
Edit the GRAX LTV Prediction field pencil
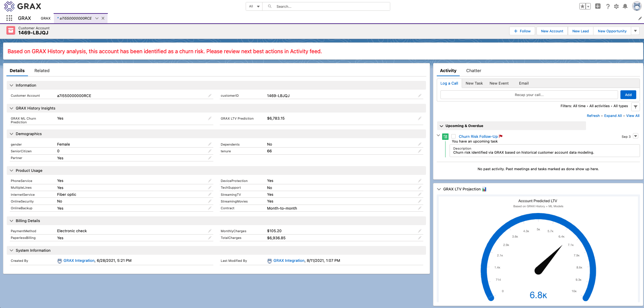click(420, 118)
